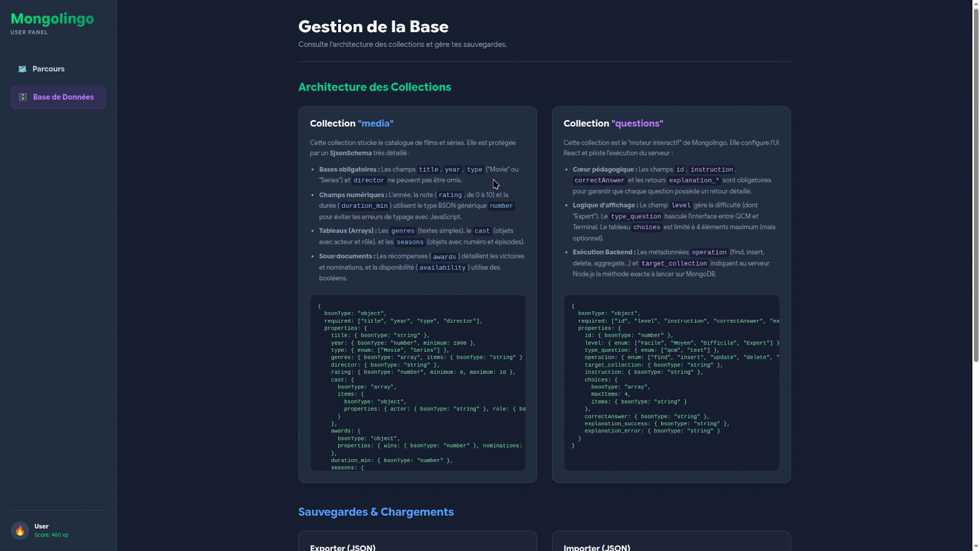The image size is (980, 551).
Task: Click the media schema "required" line
Action: click(x=403, y=321)
